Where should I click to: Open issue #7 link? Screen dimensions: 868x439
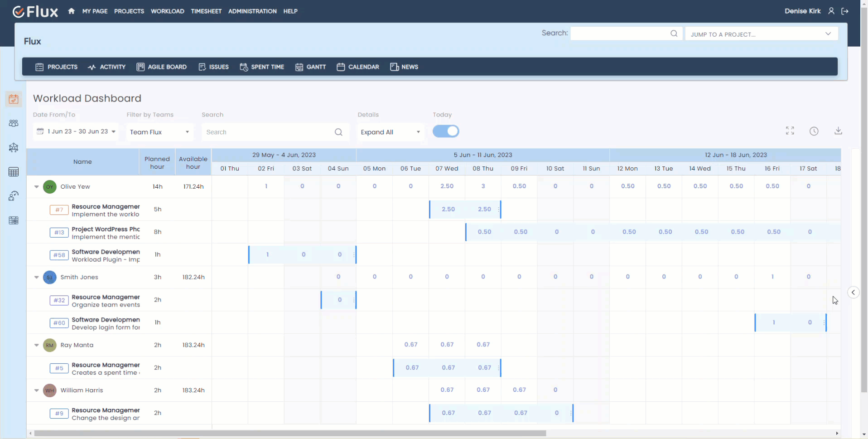[x=59, y=210]
